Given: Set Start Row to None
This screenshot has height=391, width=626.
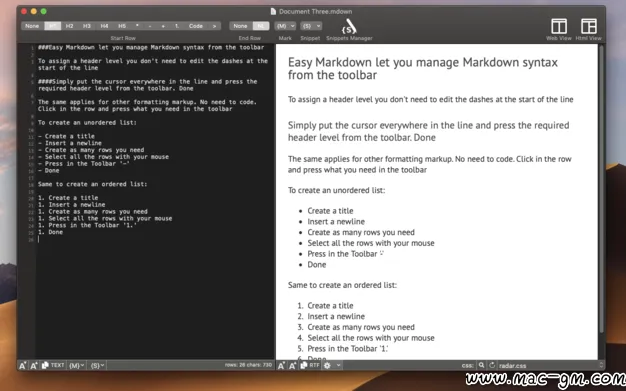Looking at the screenshot, I should click(32, 26).
